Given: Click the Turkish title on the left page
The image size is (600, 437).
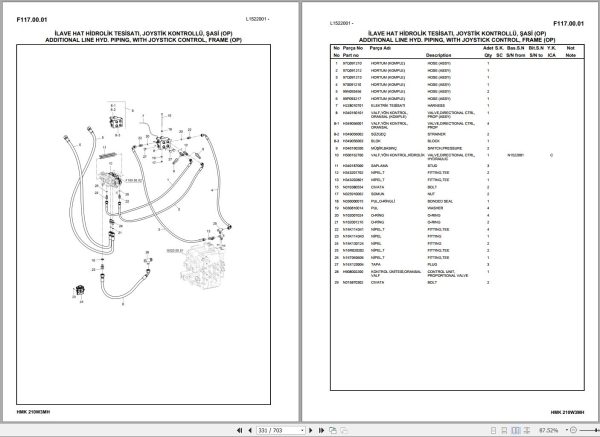Looking at the screenshot, I should click(x=143, y=33).
